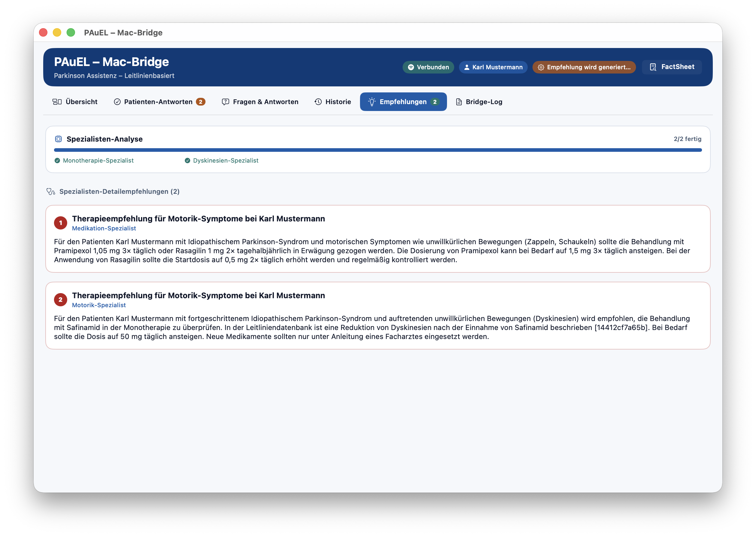Open the Übersicht tab
756x537 pixels.
[x=75, y=102]
